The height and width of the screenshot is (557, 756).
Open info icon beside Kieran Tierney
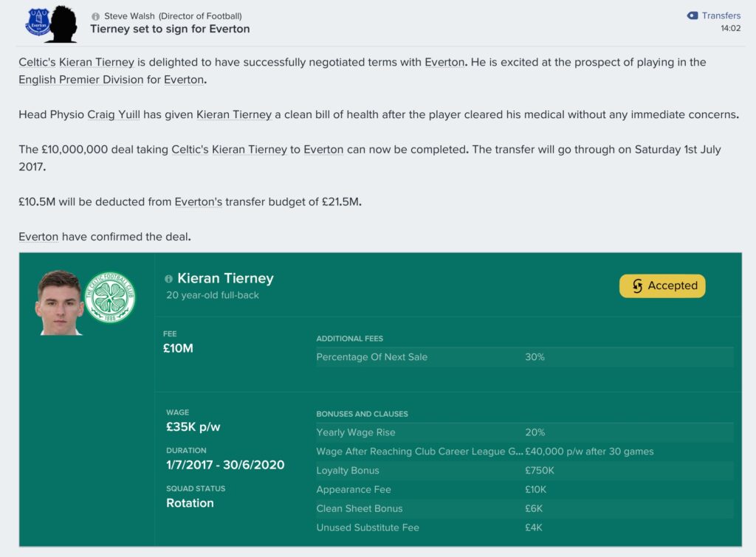pos(168,279)
